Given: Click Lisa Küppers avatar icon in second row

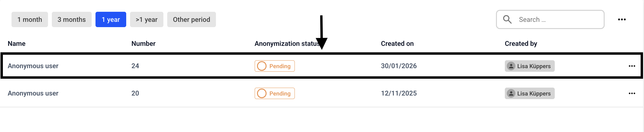Looking at the screenshot, I should point(511,93).
